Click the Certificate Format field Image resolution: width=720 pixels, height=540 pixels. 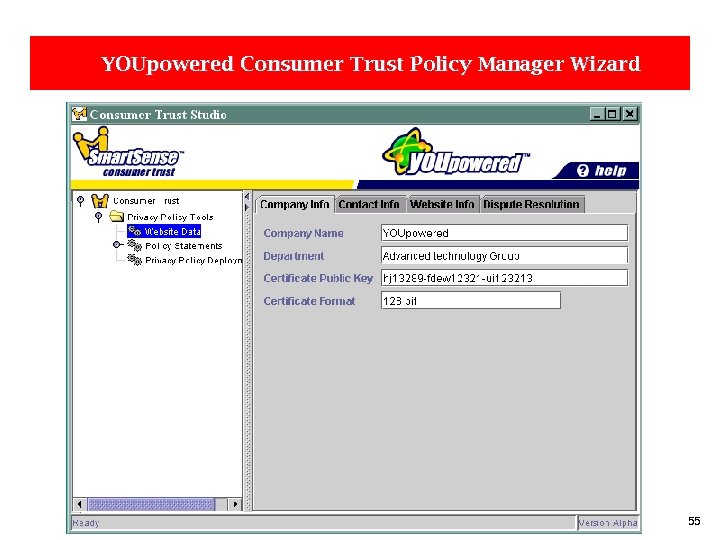pyautogui.click(x=471, y=301)
